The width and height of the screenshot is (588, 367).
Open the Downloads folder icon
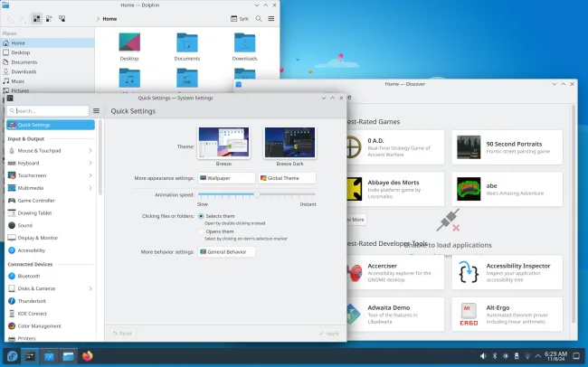244,45
